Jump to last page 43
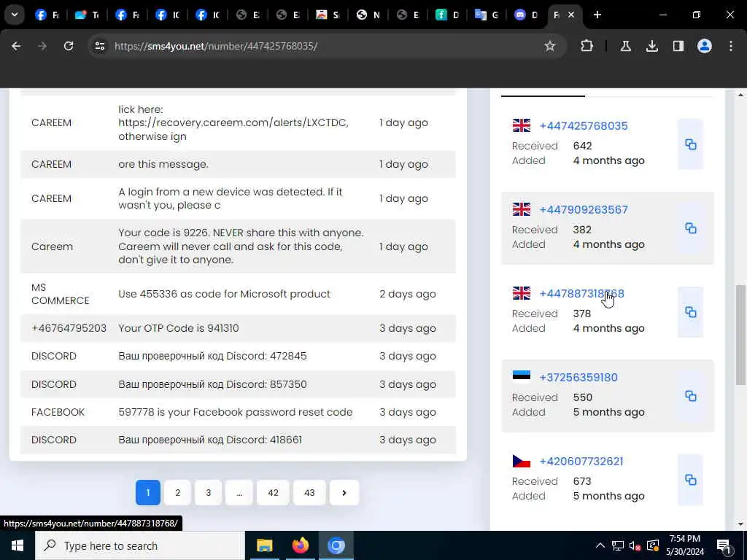747x560 pixels. pos(309,493)
